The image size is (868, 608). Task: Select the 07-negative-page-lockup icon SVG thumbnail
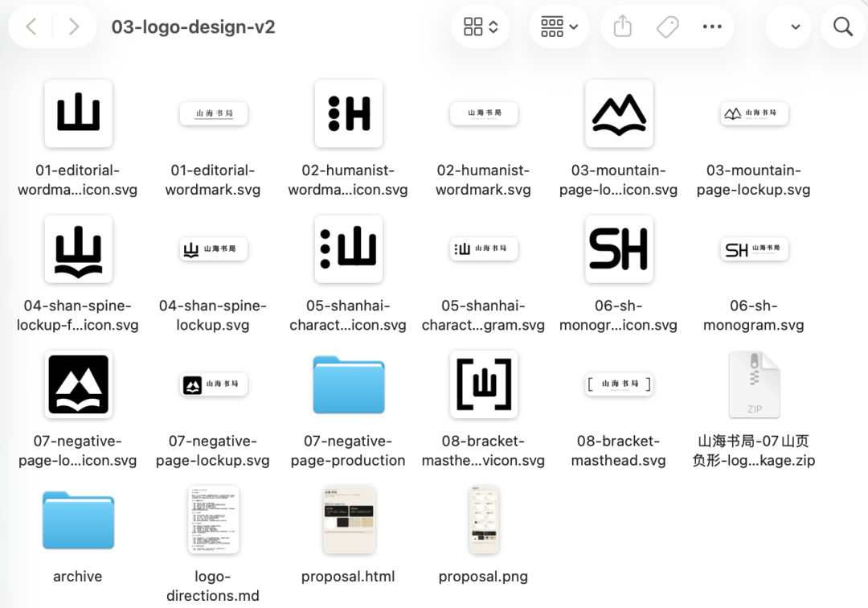78,384
